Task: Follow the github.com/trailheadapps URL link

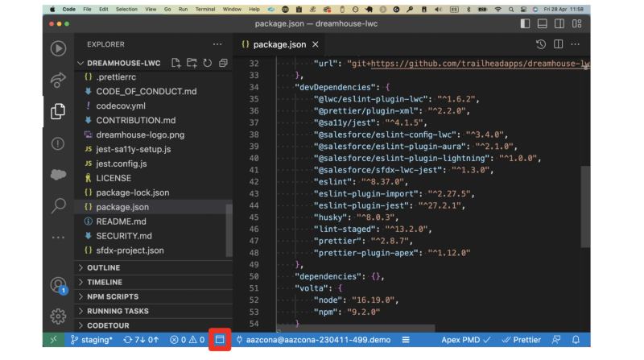Action: [x=480, y=64]
